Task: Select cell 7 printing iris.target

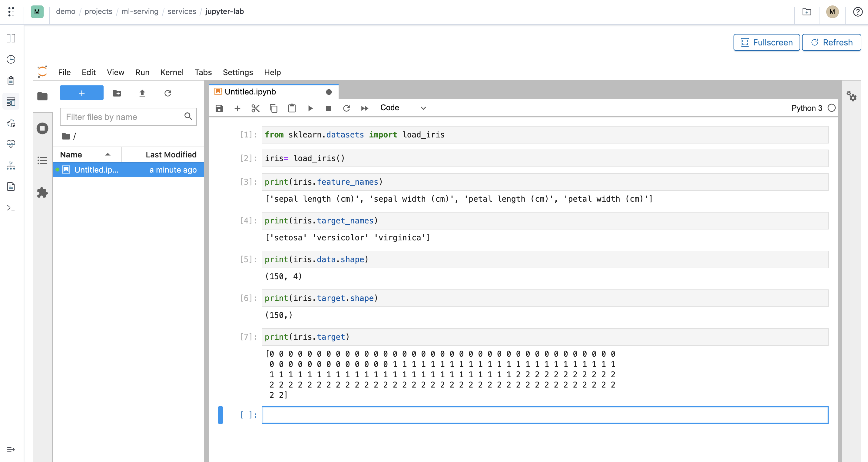Action: (x=545, y=337)
